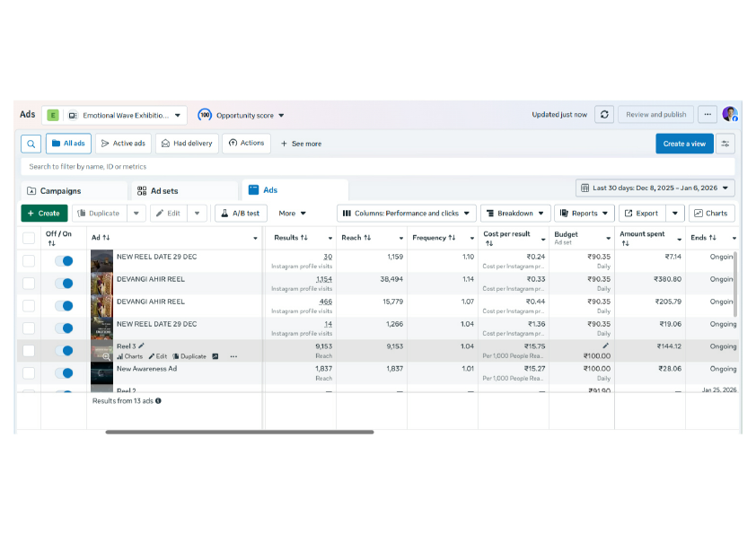
Task: Open the Columns: Performance and clicks dropdown
Action: [x=407, y=213]
